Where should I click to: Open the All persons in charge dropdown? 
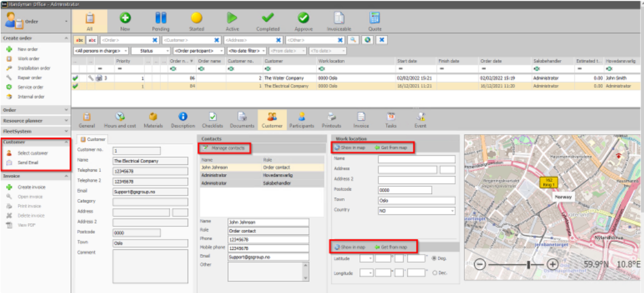click(101, 51)
